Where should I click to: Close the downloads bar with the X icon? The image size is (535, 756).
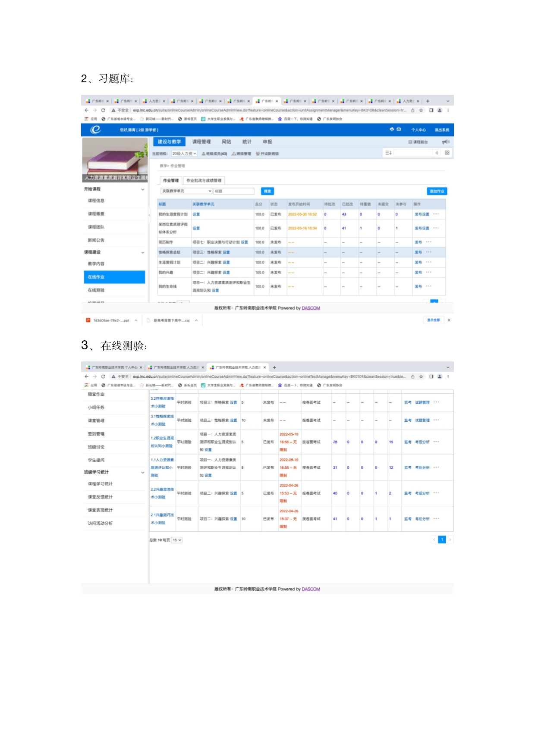[449, 320]
